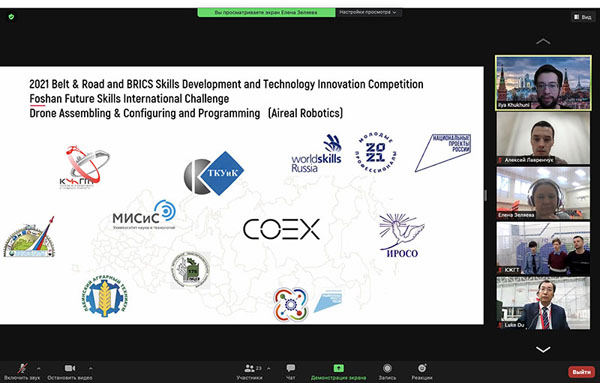600x383 pixels.
Task: Open the Настройки просмотра view options menu
Action: click(x=368, y=12)
